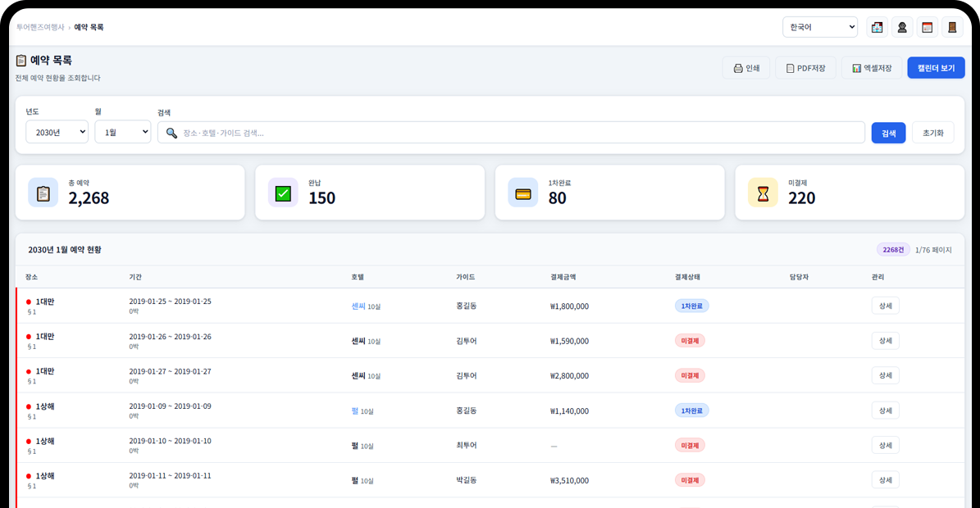Click the calendar icon in top bar
The width and height of the screenshot is (980, 508).
coord(927,27)
